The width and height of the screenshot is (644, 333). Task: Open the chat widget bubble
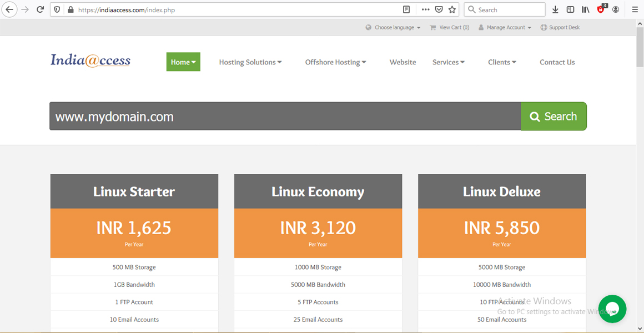coord(612,309)
